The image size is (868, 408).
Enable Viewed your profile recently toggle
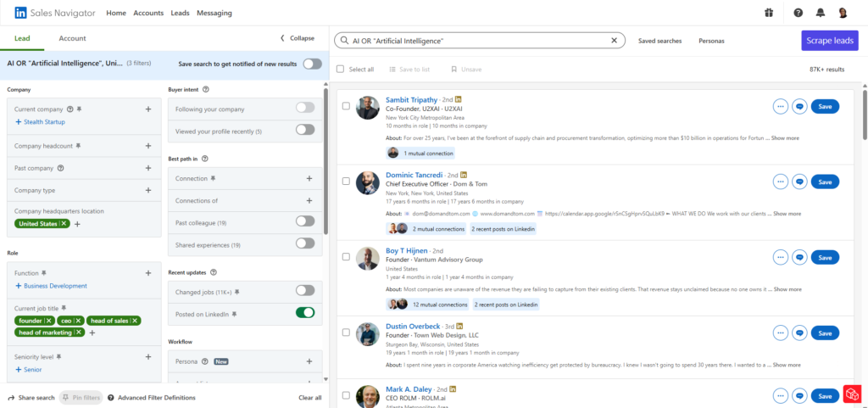pyautogui.click(x=305, y=130)
